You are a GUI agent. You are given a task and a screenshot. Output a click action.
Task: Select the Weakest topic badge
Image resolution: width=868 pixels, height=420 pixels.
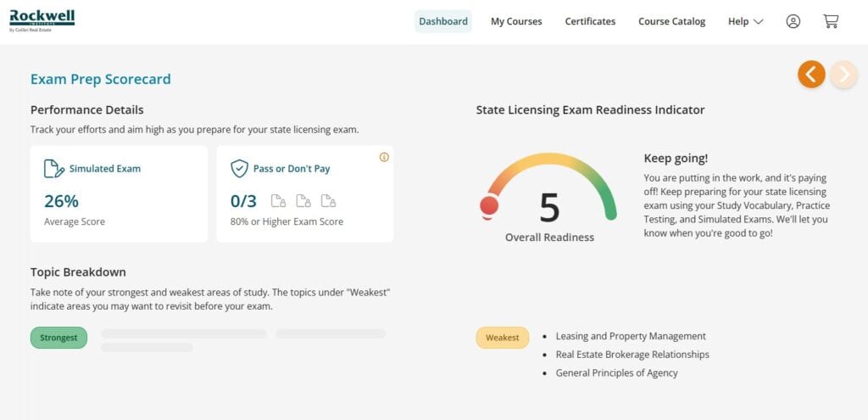pyautogui.click(x=502, y=338)
